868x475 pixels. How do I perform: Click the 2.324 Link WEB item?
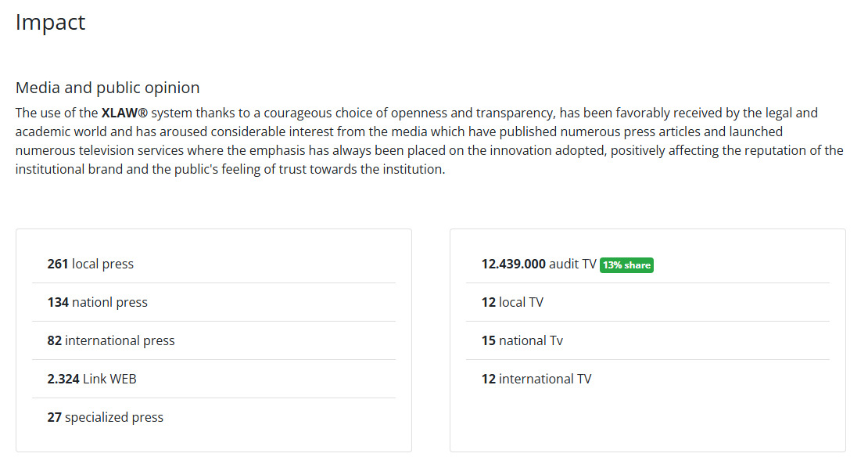pyautogui.click(x=213, y=379)
